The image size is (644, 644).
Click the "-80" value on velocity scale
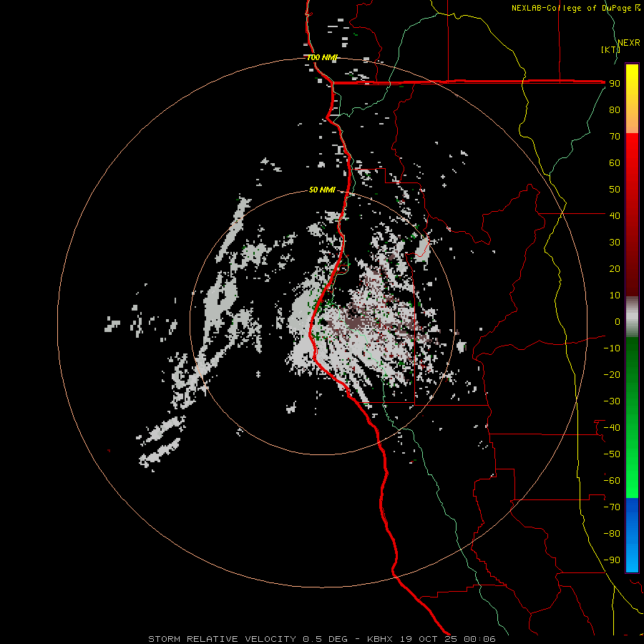[612, 534]
